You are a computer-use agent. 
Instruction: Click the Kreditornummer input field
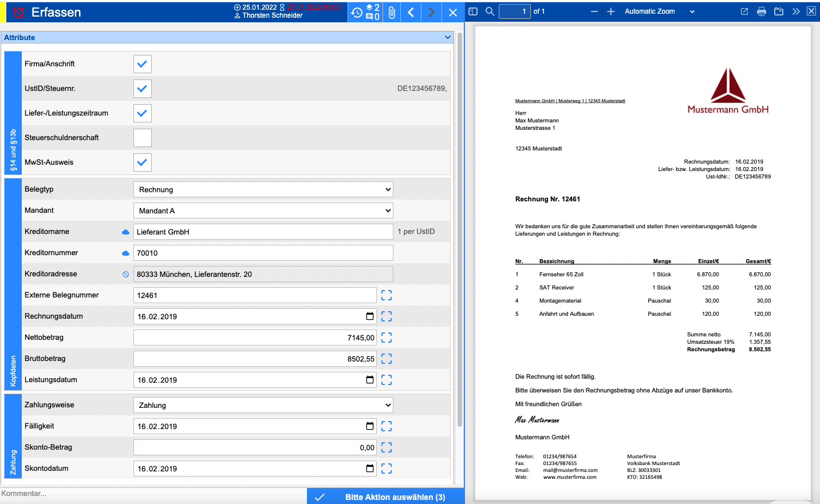263,253
